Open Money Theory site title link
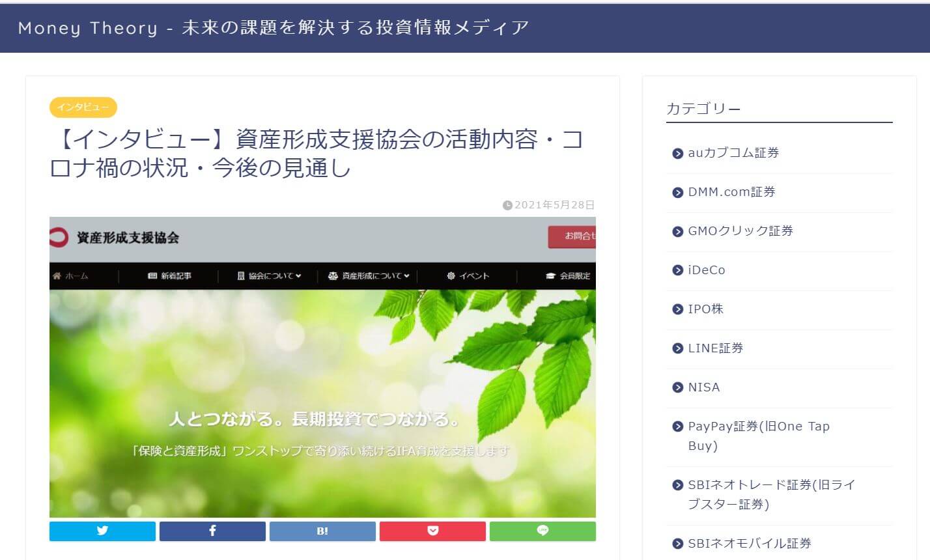This screenshot has width=930, height=560. pos(274,27)
